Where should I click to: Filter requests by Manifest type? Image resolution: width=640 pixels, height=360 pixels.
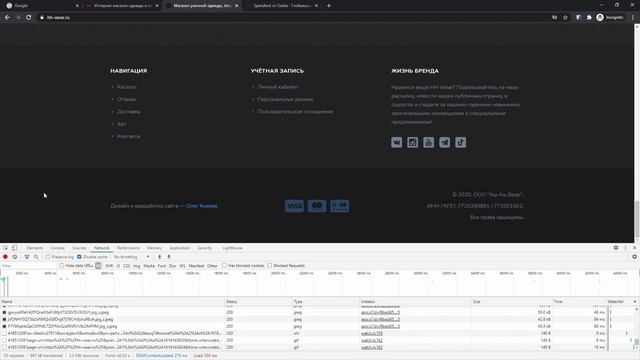point(196,266)
